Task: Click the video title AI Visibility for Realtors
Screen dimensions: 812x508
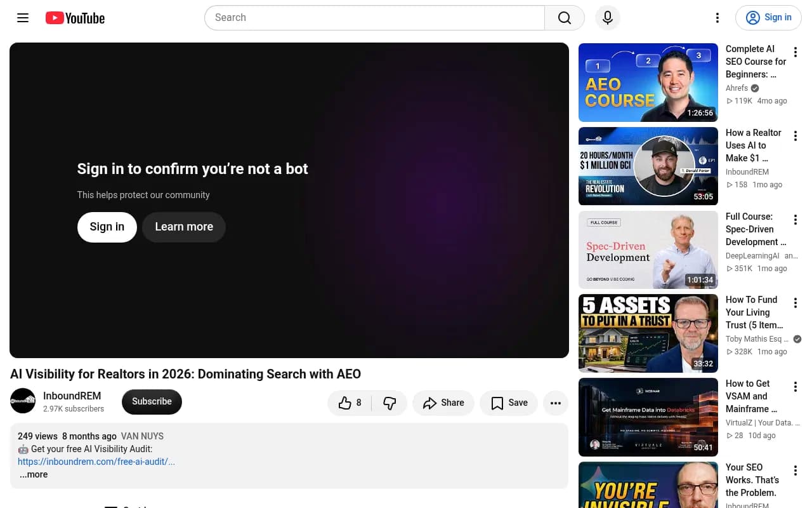Action: coord(185,374)
